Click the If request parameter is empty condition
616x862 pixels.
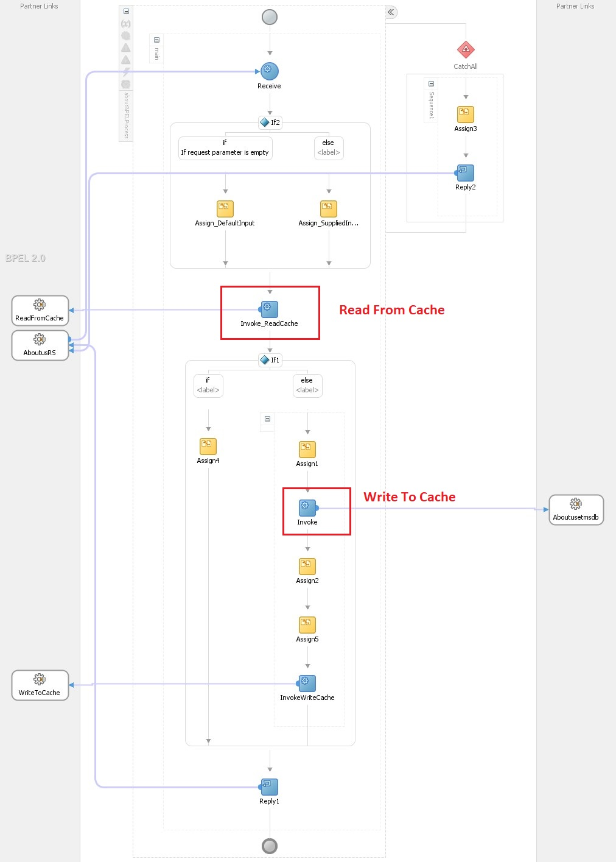coord(225,148)
